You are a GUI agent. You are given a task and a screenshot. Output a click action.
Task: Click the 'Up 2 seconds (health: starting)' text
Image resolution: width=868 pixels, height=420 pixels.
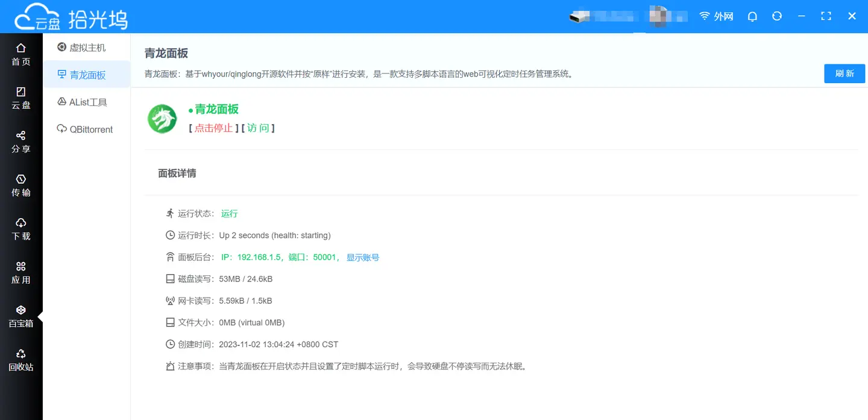click(x=275, y=236)
